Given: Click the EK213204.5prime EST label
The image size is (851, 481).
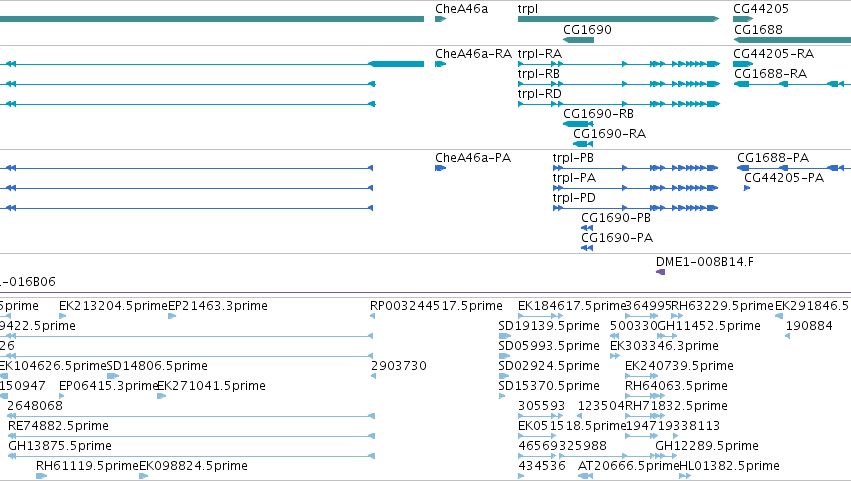Looking at the screenshot, I should (x=113, y=306).
